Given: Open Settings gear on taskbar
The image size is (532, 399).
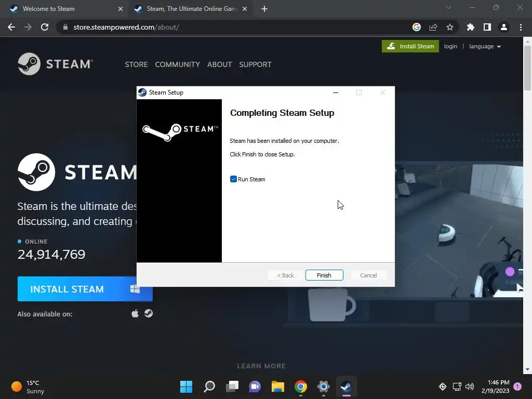Looking at the screenshot, I should click(x=323, y=387).
